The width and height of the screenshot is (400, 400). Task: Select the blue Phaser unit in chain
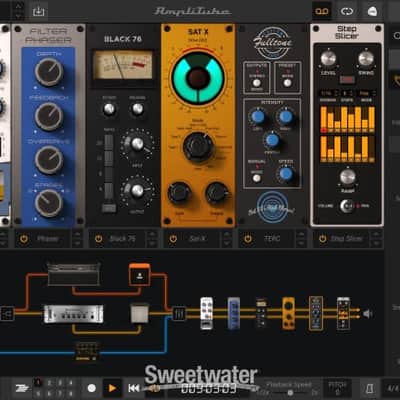coord(234,313)
